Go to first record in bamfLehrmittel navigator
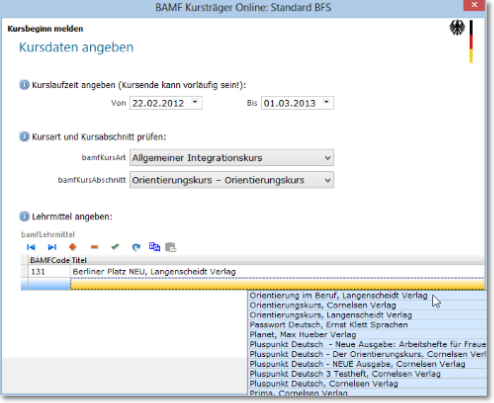This screenshot has width=494, height=403. 31,247
